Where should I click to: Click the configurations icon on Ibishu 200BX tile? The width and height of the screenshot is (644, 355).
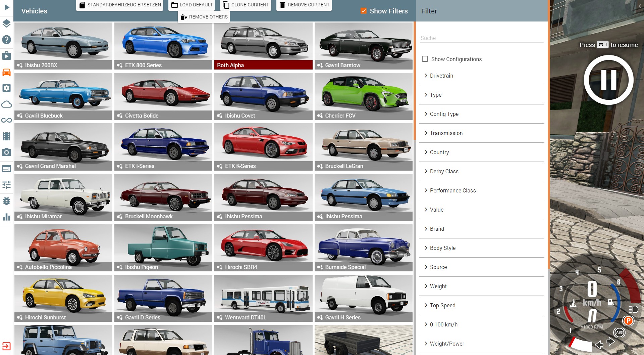pos(20,65)
